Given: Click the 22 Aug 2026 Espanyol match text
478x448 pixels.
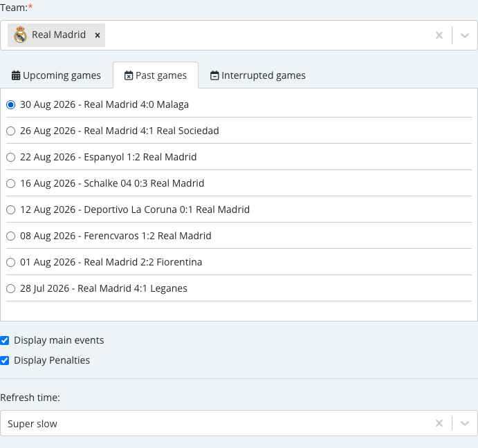Looking at the screenshot, I should [108, 157].
